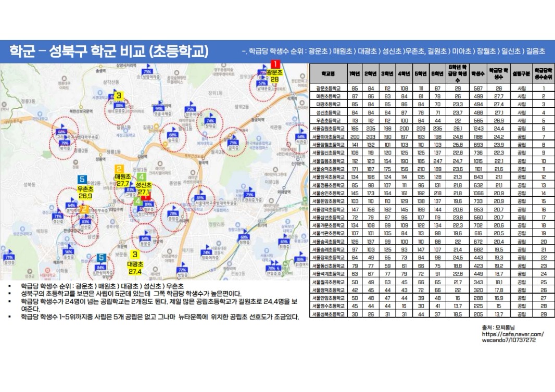Click the 86% flag marker on the map
555x392 pixels.
pyautogui.click(x=300, y=259)
